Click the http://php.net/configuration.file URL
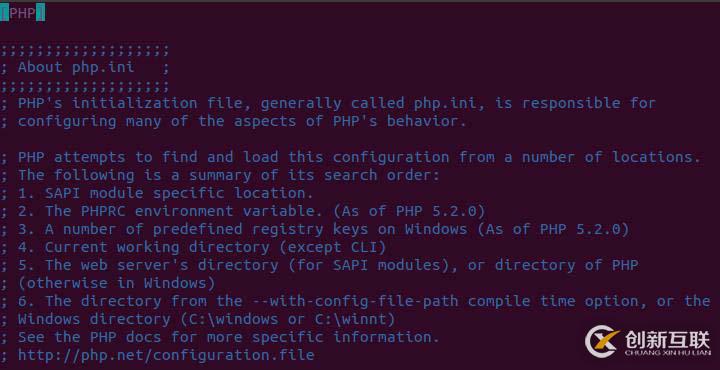 [x=166, y=355]
